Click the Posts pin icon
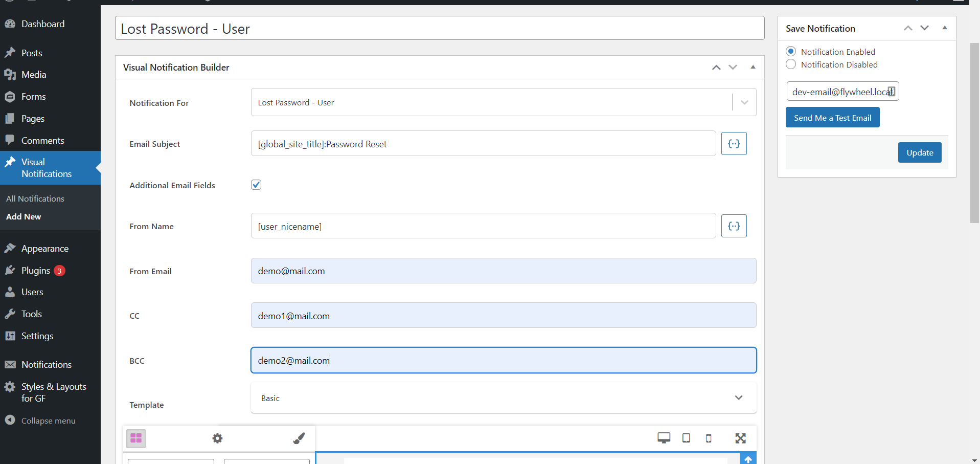 [x=10, y=53]
